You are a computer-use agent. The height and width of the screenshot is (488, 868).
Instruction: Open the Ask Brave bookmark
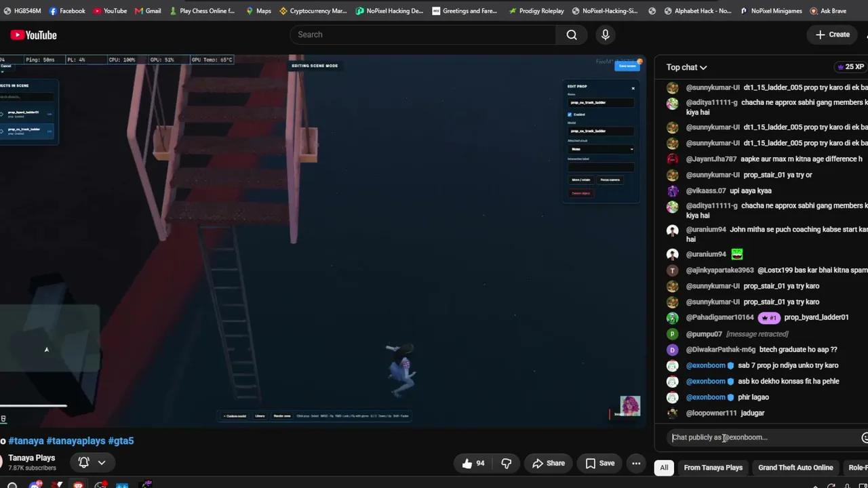click(829, 11)
